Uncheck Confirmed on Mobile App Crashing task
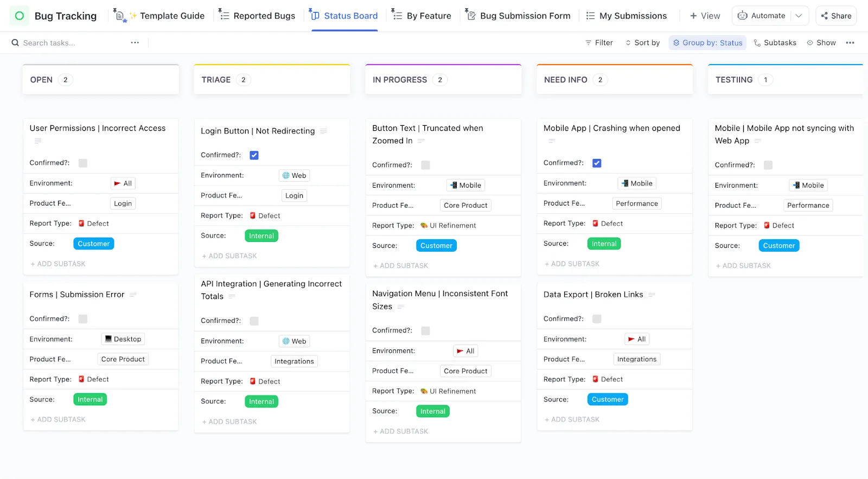The image size is (868, 479). tap(597, 163)
